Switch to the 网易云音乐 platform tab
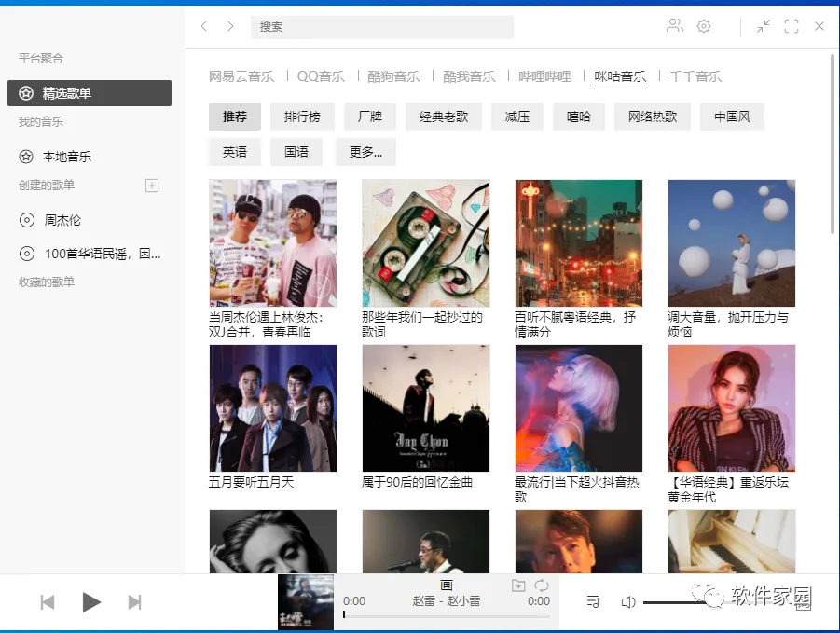The image size is (840, 633). pyautogui.click(x=241, y=76)
